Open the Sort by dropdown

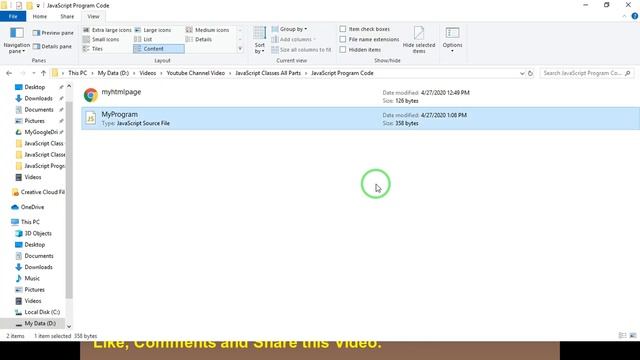tap(260, 40)
